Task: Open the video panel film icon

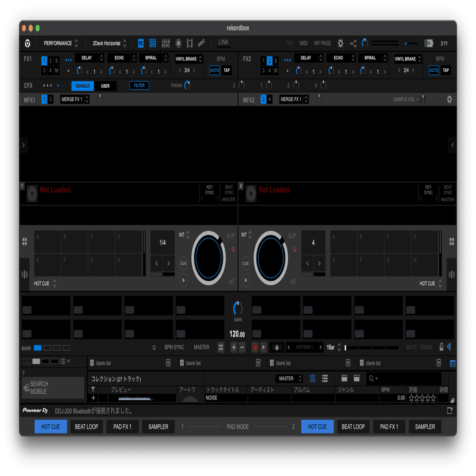Action: [x=191, y=43]
